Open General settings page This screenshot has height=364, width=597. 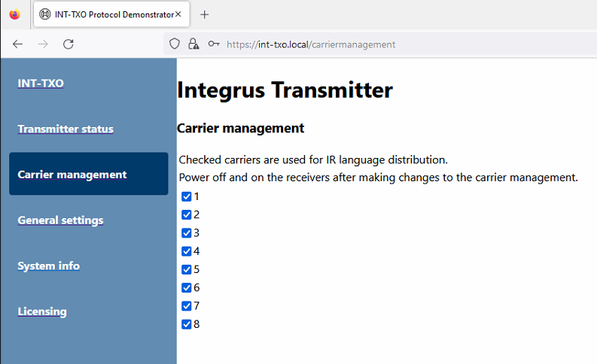tap(60, 220)
